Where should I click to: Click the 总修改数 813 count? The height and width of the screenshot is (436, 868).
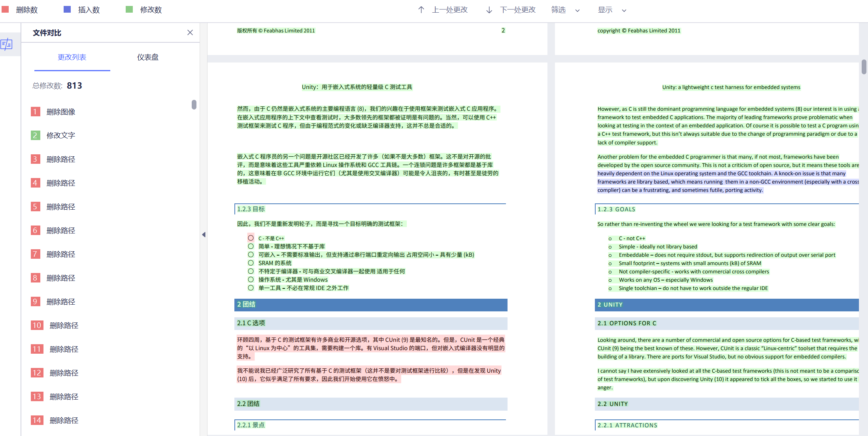click(57, 85)
